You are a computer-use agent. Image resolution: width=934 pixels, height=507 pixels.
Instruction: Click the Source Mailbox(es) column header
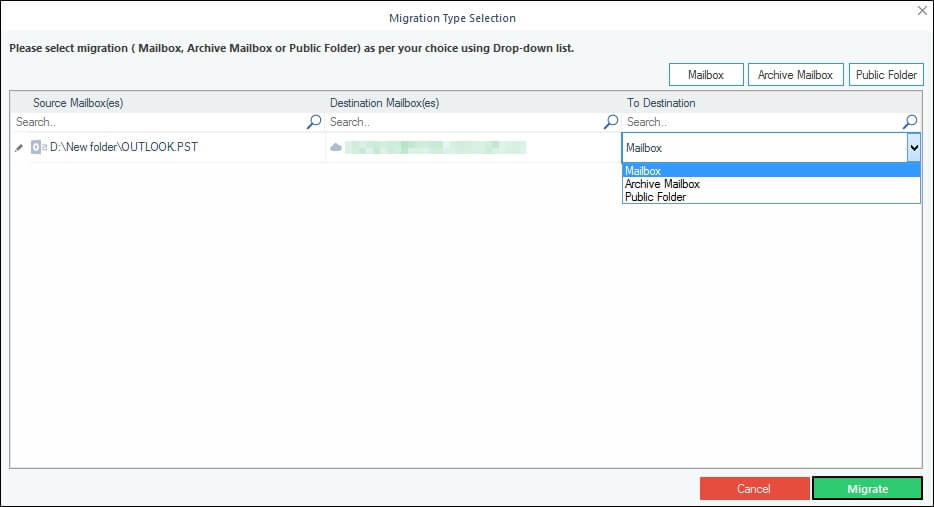[78, 103]
